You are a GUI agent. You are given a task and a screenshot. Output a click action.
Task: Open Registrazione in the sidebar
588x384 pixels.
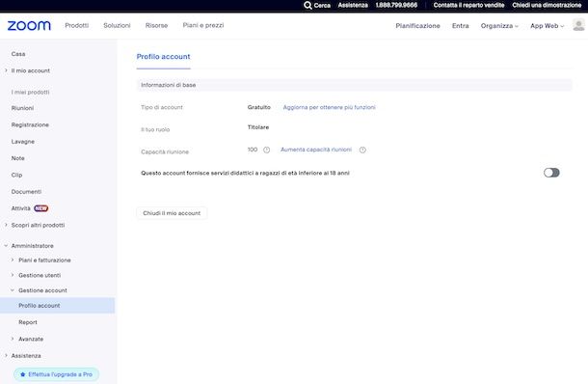[x=30, y=124]
